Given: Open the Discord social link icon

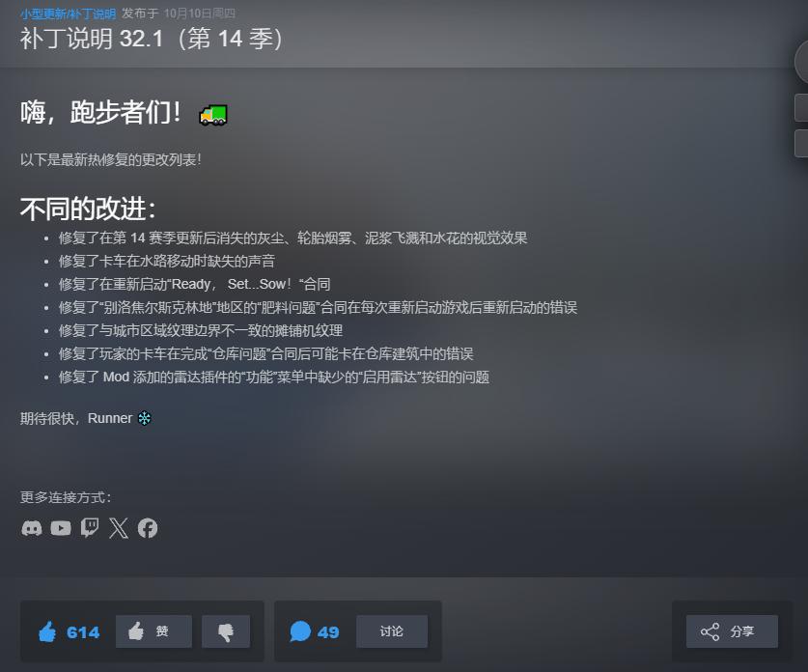Looking at the screenshot, I should point(32,528).
